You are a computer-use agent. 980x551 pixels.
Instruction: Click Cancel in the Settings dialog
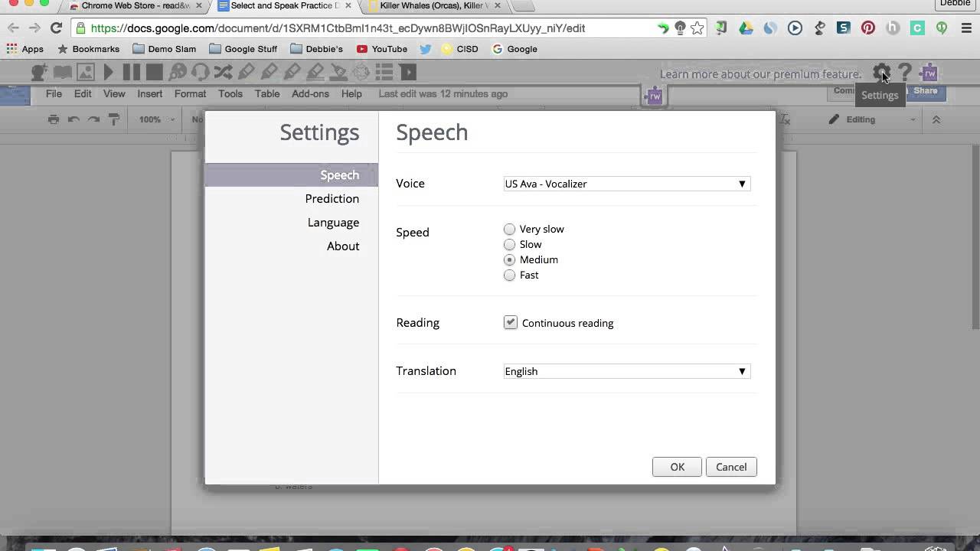click(x=731, y=467)
